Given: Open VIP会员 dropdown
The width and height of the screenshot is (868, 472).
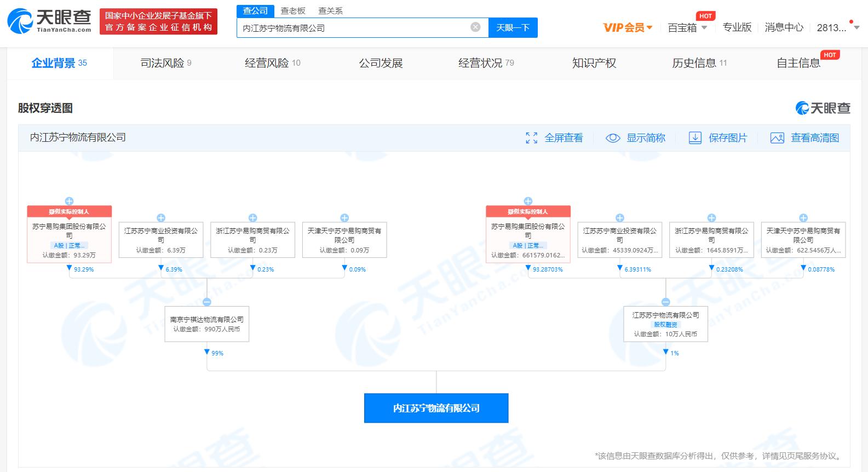Looking at the screenshot, I should point(628,27).
